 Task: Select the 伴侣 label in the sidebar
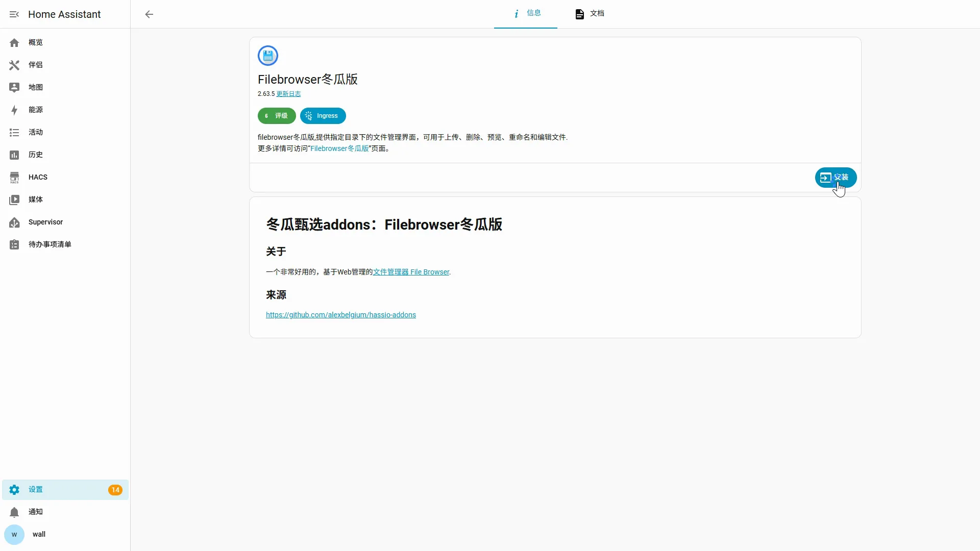(36, 65)
